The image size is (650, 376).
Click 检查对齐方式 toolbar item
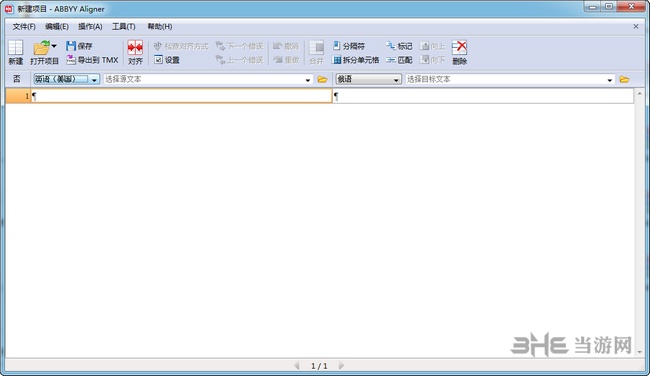point(181,46)
